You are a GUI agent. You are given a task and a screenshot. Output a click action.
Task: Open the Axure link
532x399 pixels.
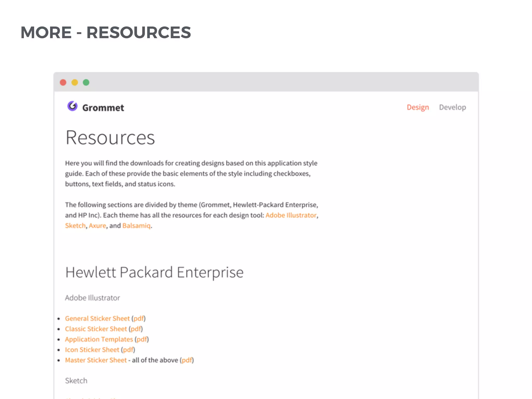click(97, 225)
